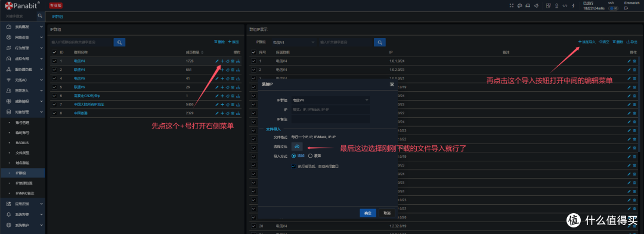The width and height of the screenshot is (644, 234).
Task: Click the blue search button in 群组IP展示 panel
Action: click(379, 42)
